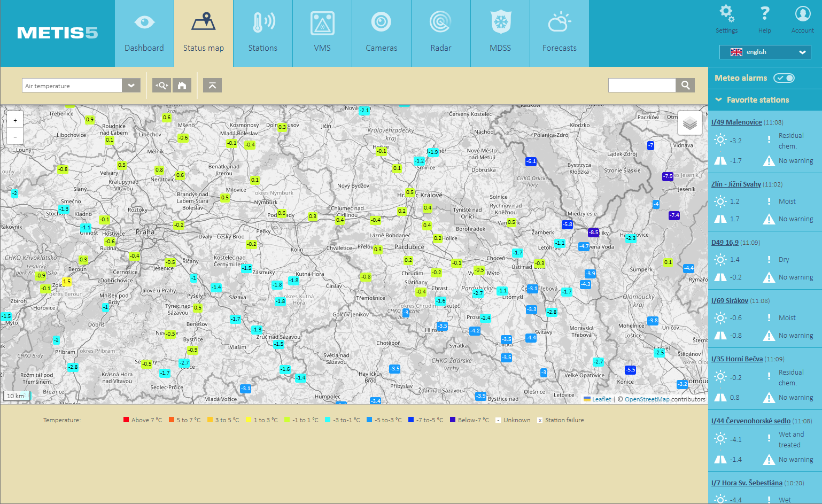The image size is (822, 504).
Task: Open the Zlín - Jižní Svahy station link
Action: pyautogui.click(x=735, y=184)
